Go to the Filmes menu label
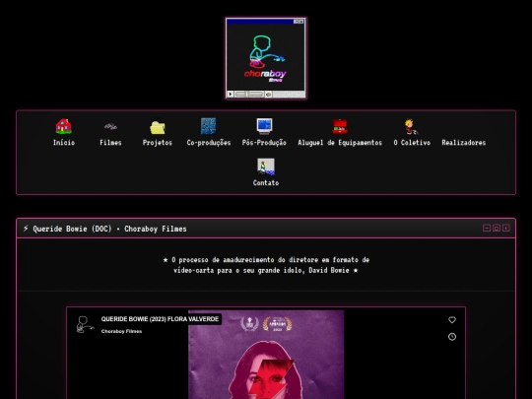The image size is (532, 399). 110,143
